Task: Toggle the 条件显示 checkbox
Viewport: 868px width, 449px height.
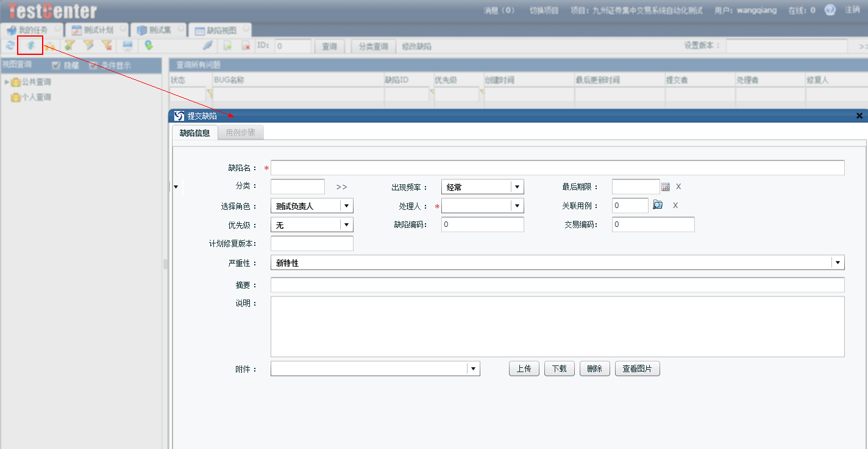Action: pos(94,65)
